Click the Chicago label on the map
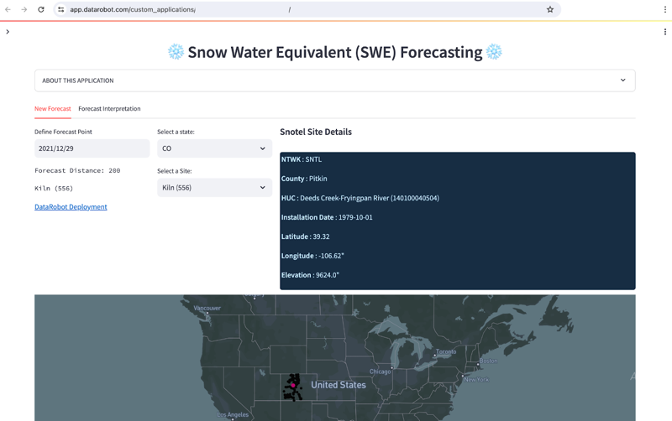672x421 pixels. 380,371
